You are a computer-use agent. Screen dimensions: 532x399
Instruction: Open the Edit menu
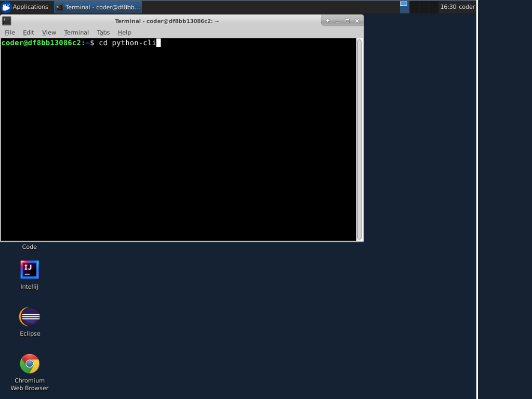(x=28, y=32)
